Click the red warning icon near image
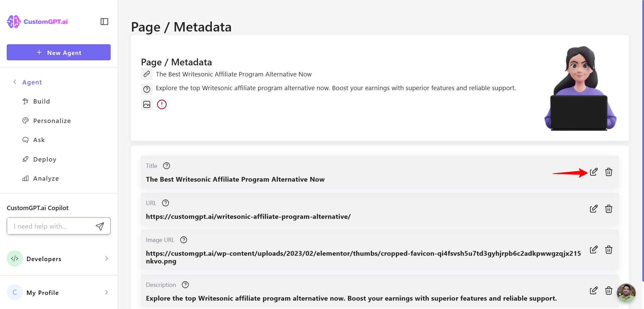644x309 pixels. coord(162,105)
